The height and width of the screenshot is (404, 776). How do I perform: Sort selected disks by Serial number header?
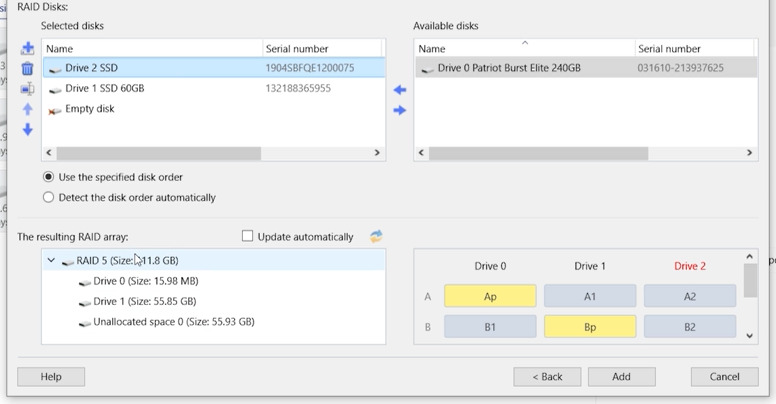322,49
